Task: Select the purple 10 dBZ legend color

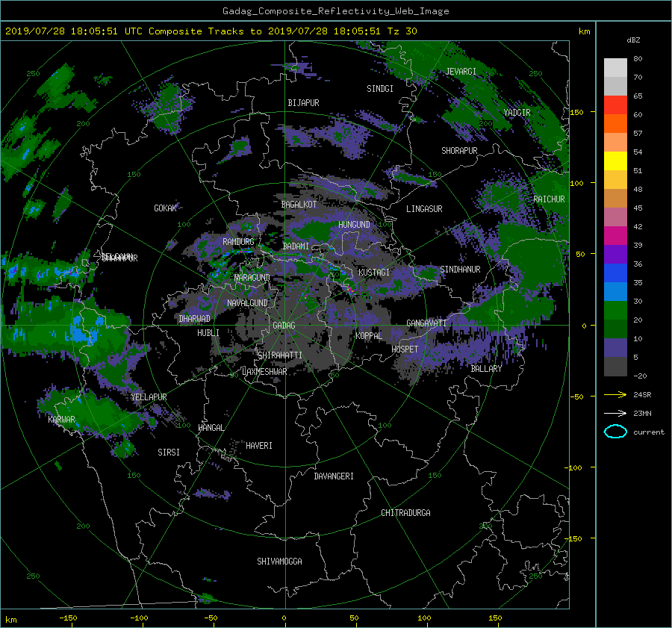Action: click(x=615, y=348)
